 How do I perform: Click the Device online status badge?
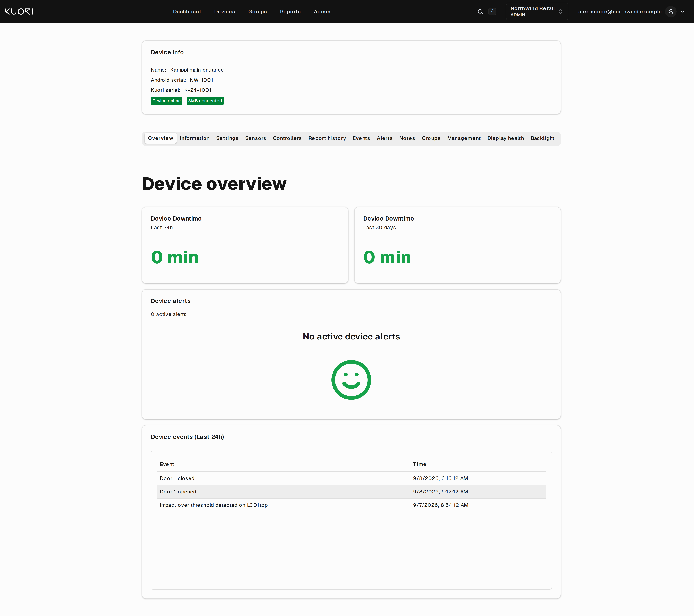click(166, 101)
